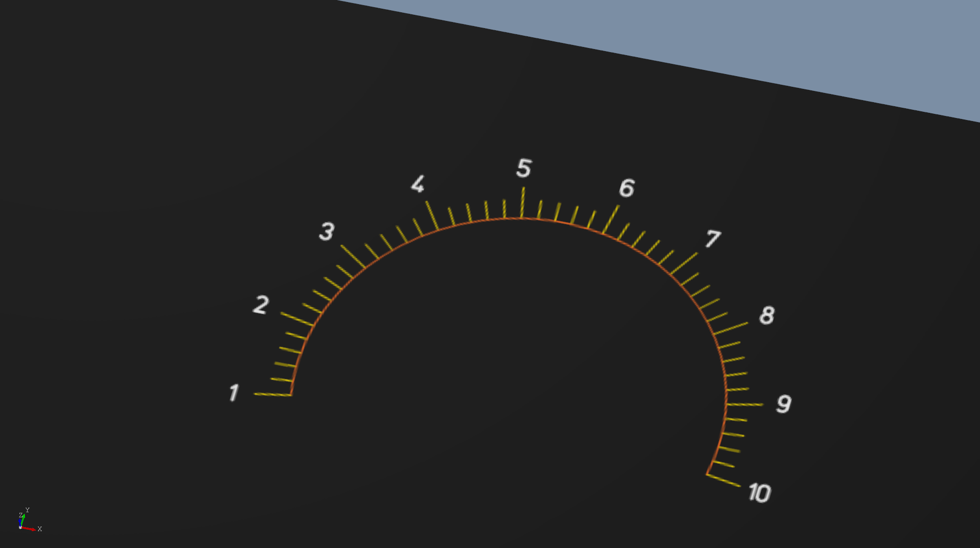Click the number 3 scale label

coord(326,231)
